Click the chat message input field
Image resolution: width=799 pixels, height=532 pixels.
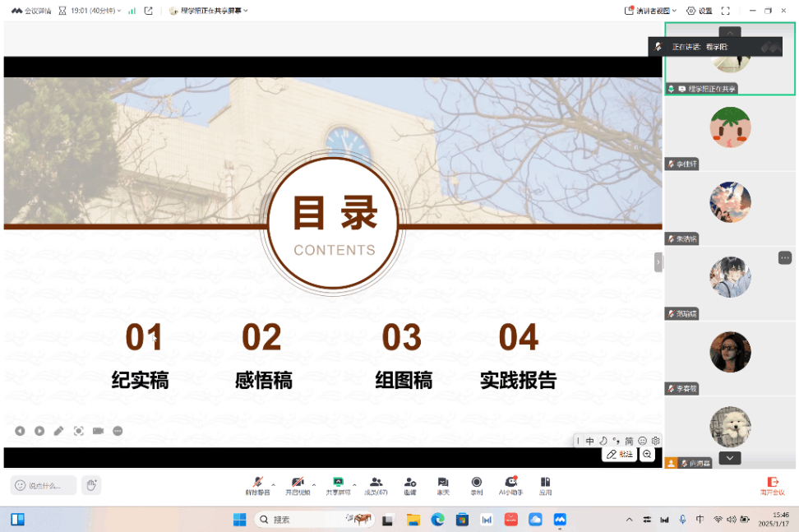[x=44, y=485]
